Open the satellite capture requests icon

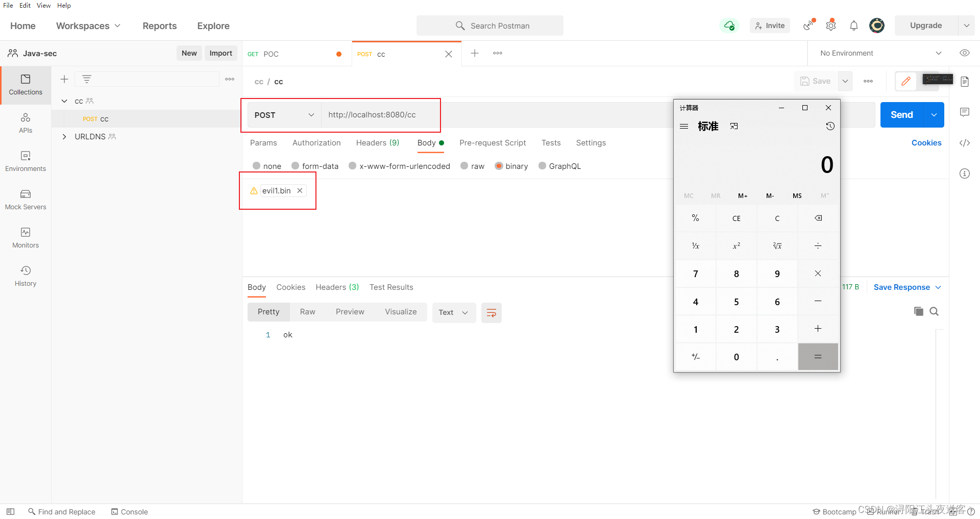tap(809, 25)
